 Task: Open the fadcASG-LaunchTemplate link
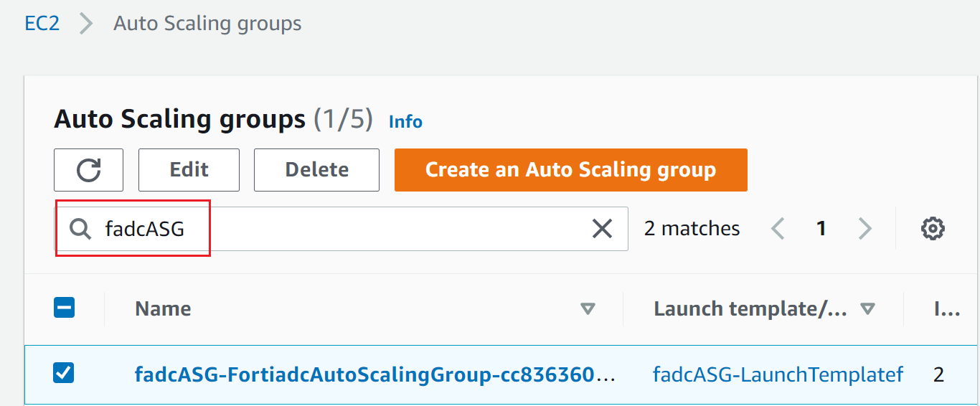point(777,374)
